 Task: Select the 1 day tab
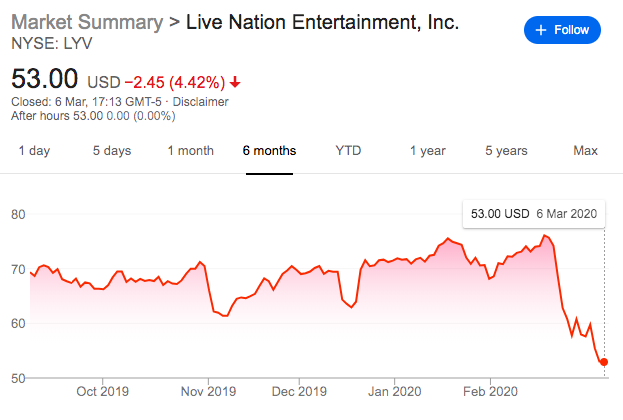(34, 151)
